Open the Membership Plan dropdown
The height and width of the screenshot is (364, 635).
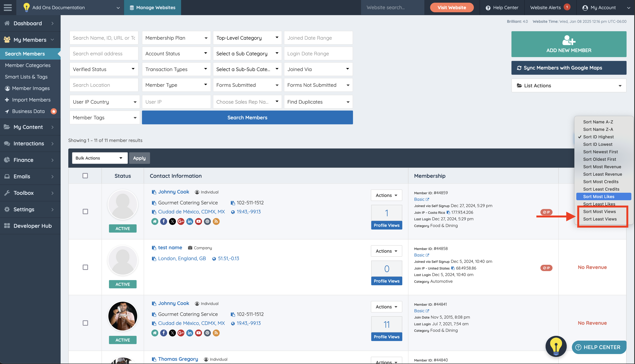[x=176, y=38]
